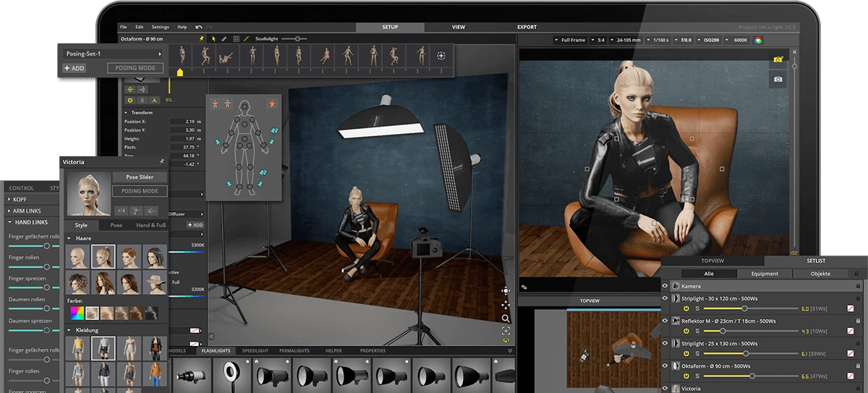This screenshot has width=868, height=393.
Task: Open the SPEEDLIGHT equipment tab
Action: (x=255, y=350)
